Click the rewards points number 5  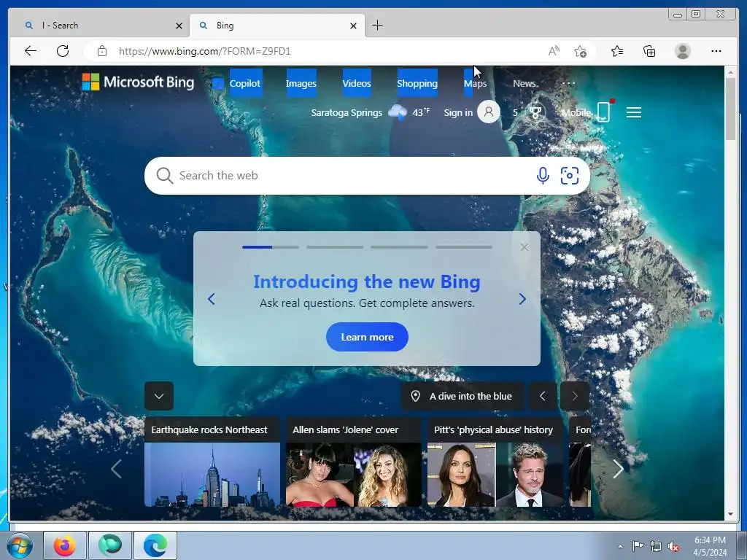pyautogui.click(x=515, y=113)
